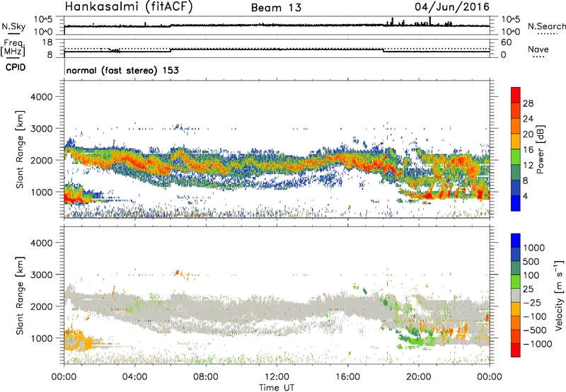Click the 'N.Sky' legend label
Viewport: 566px width, 392px height.
13,26
